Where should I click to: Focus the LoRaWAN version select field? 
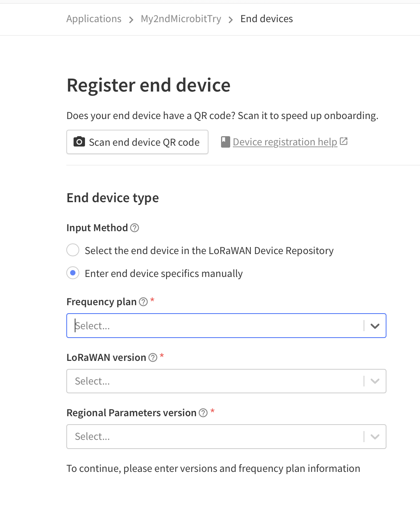[x=226, y=381]
